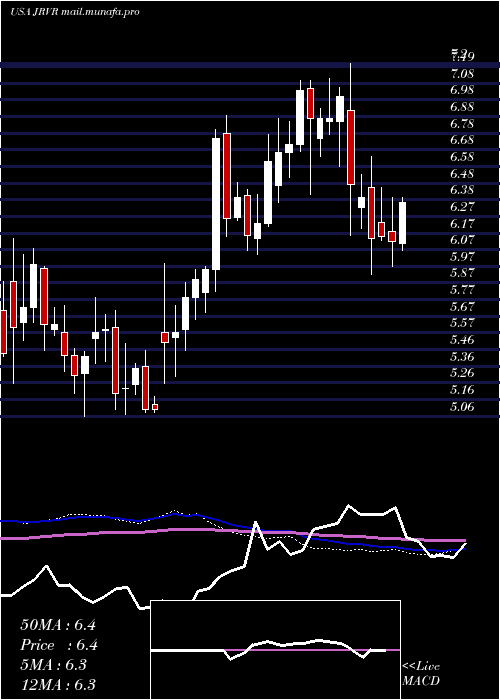Click the Price : 6.4 readout

[x=59, y=645]
